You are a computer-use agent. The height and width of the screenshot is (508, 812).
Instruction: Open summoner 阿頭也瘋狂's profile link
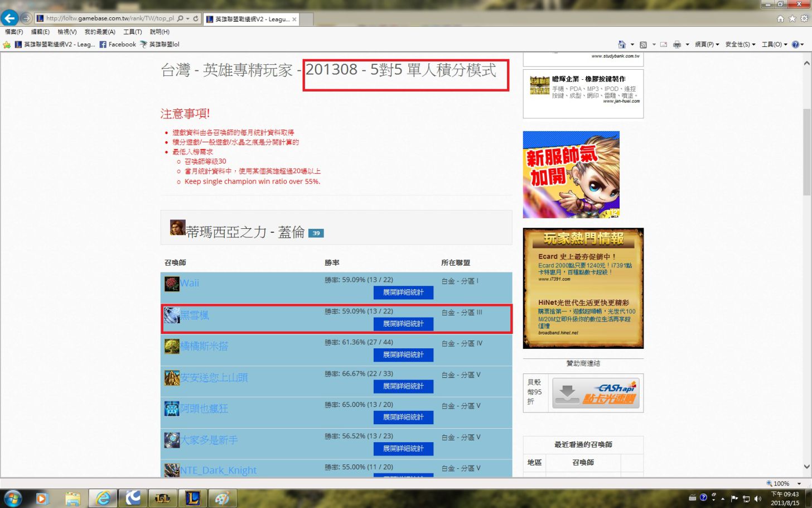(204, 409)
